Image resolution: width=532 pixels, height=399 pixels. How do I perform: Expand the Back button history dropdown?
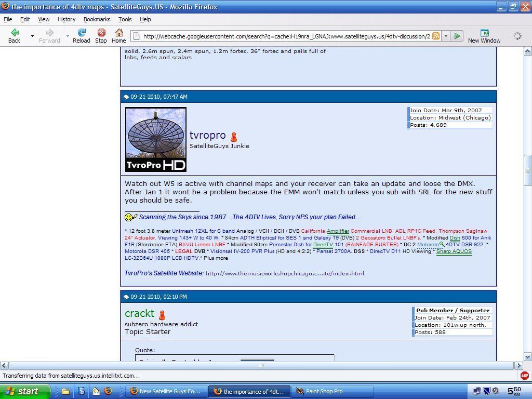[x=32, y=36]
